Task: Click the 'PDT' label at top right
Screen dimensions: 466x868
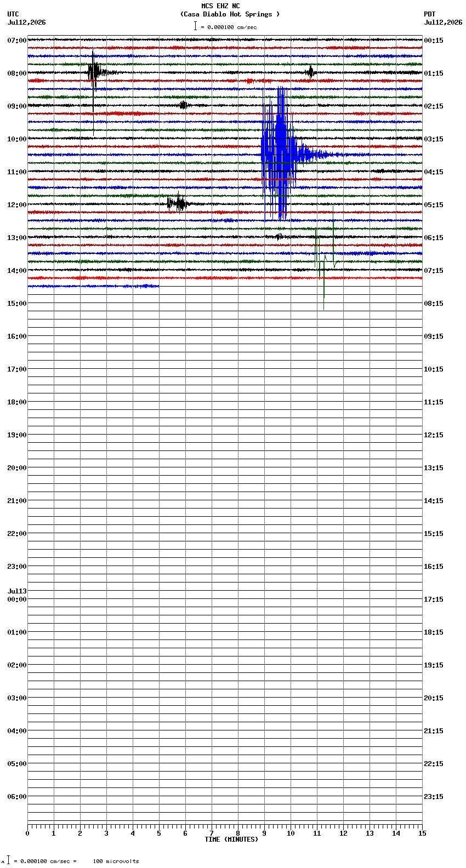Action: click(430, 14)
